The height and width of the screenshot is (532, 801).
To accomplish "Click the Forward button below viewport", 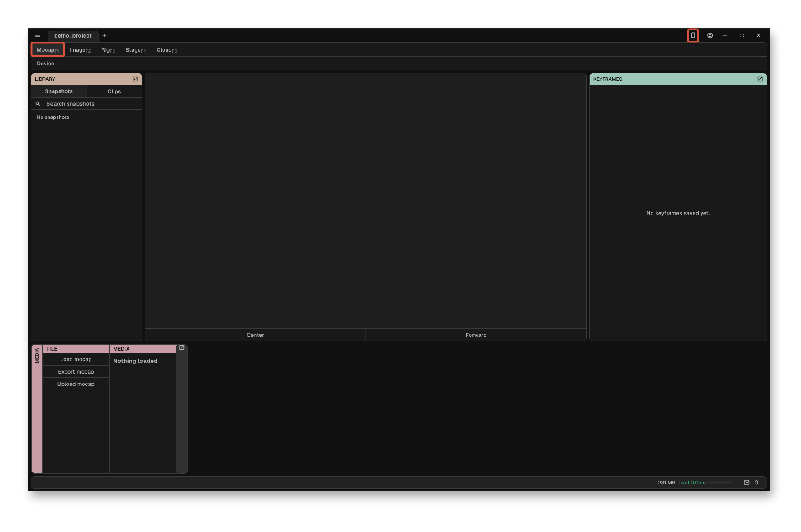I will point(476,335).
